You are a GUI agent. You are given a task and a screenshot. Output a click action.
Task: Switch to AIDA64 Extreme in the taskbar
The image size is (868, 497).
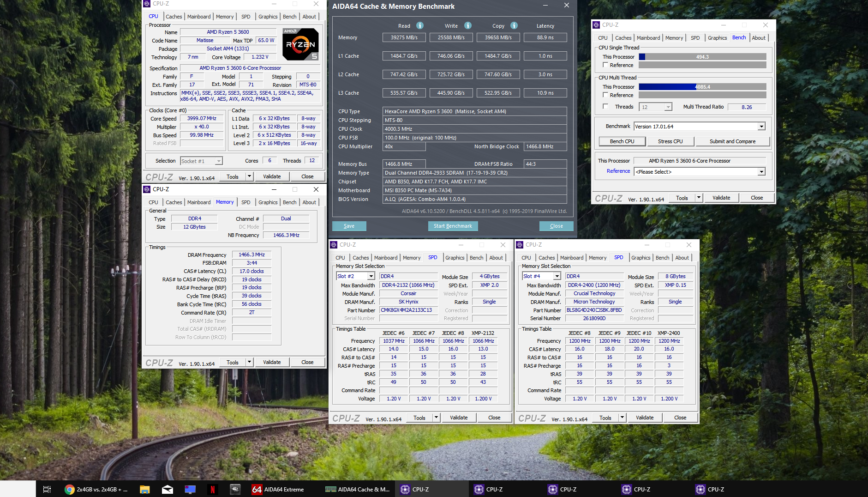pos(278,489)
